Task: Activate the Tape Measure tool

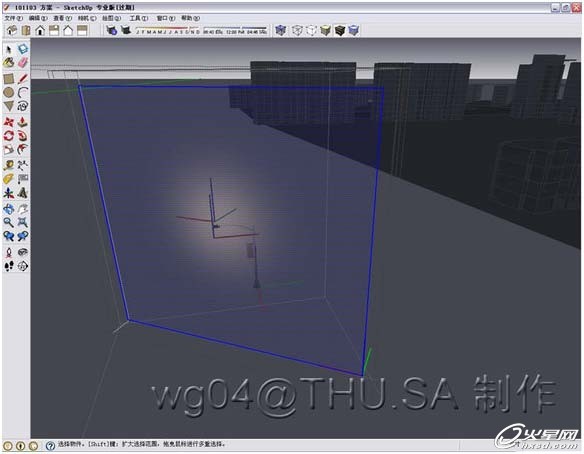Action: pyautogui.click(x=9, y=165)
